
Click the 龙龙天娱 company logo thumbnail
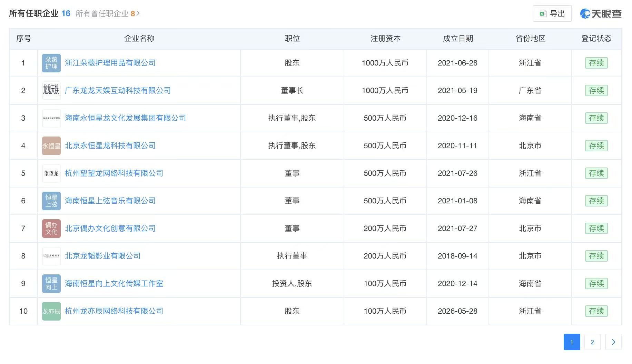point(51,91)
